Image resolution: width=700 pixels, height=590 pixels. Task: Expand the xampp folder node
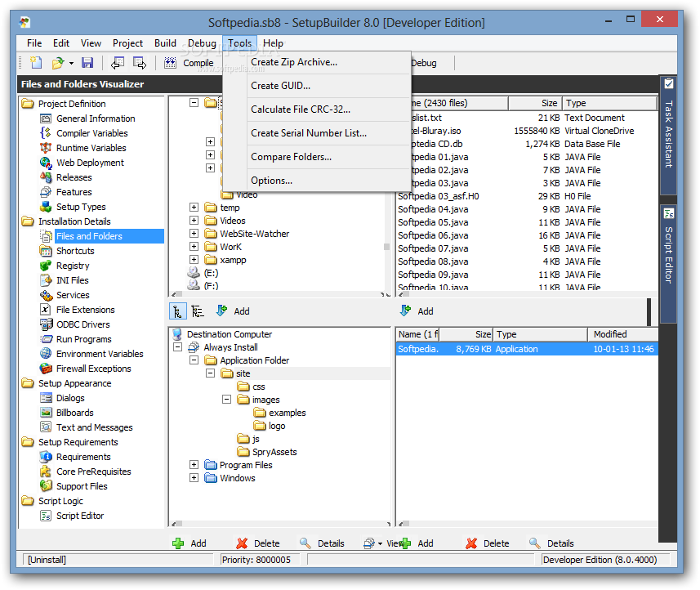194,260
